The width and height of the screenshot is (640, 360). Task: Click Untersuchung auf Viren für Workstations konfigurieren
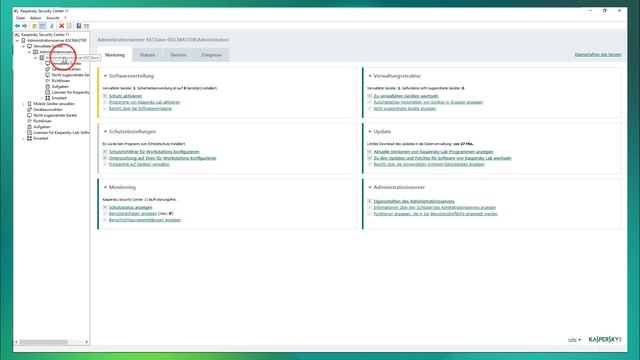[162, 158]
